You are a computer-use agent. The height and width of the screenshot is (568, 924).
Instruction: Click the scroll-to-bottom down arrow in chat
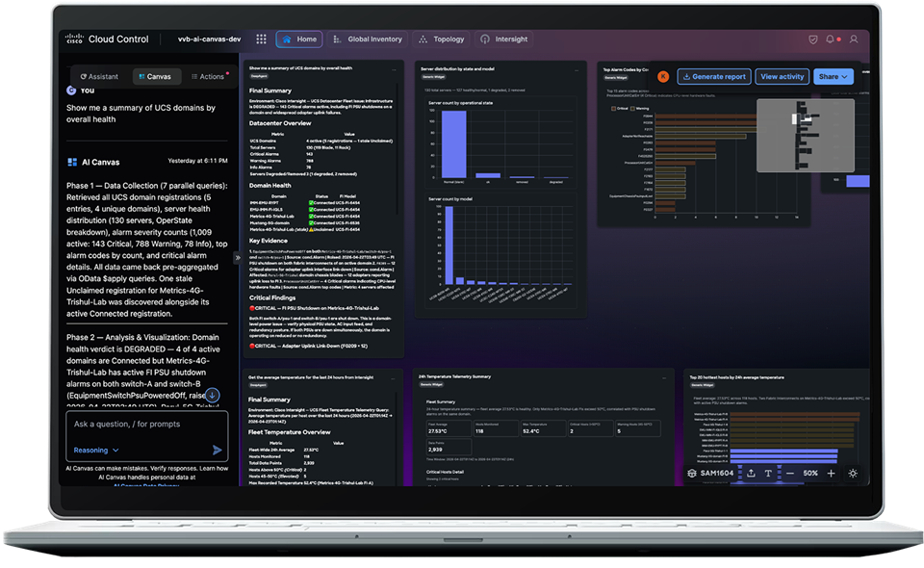pyautogui.click(x=212, y=395)
